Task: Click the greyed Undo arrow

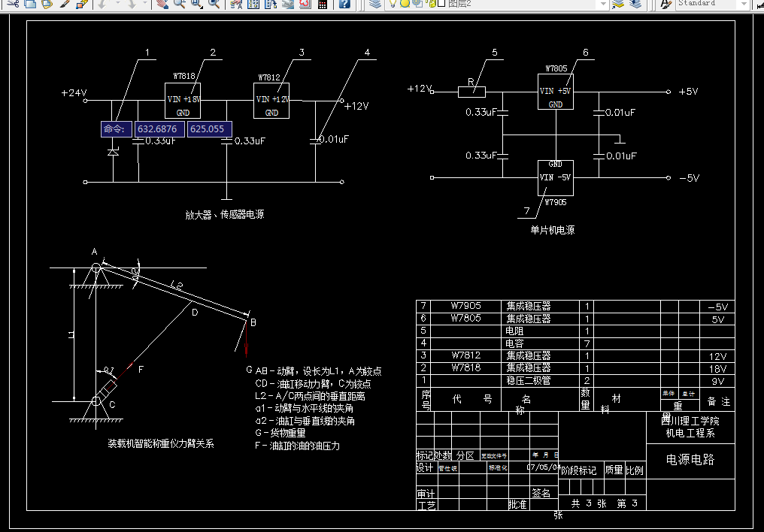Action: tap(102, 4)
